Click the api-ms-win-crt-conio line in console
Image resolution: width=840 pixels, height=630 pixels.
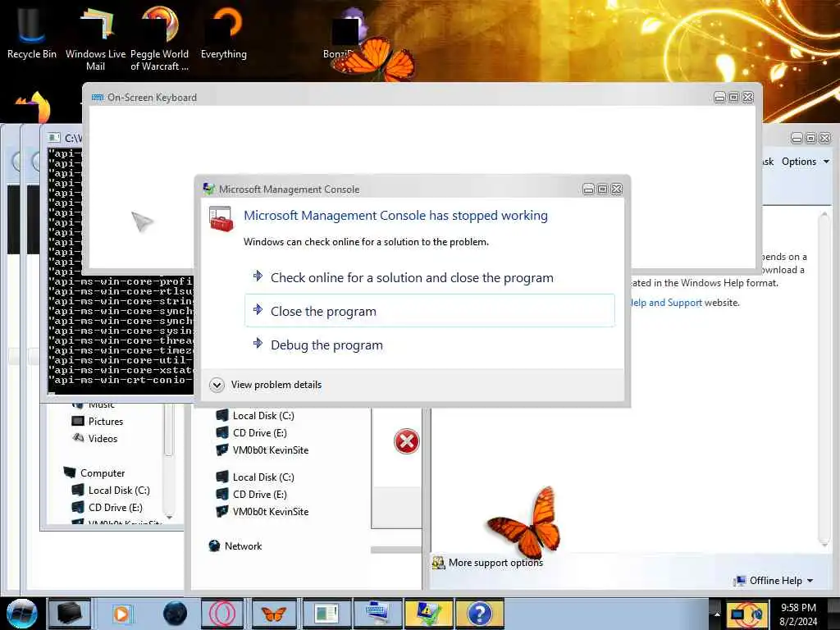tap(121, 380)
